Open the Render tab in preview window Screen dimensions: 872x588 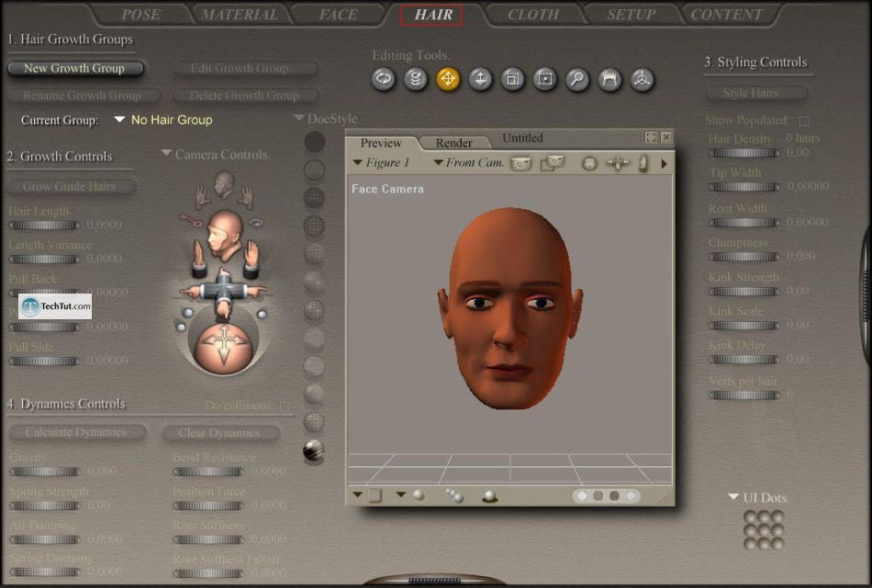[453, 143]
